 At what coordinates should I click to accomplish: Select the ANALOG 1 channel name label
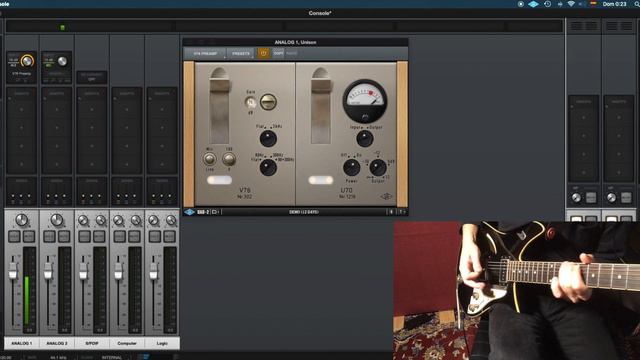point(22,343)
